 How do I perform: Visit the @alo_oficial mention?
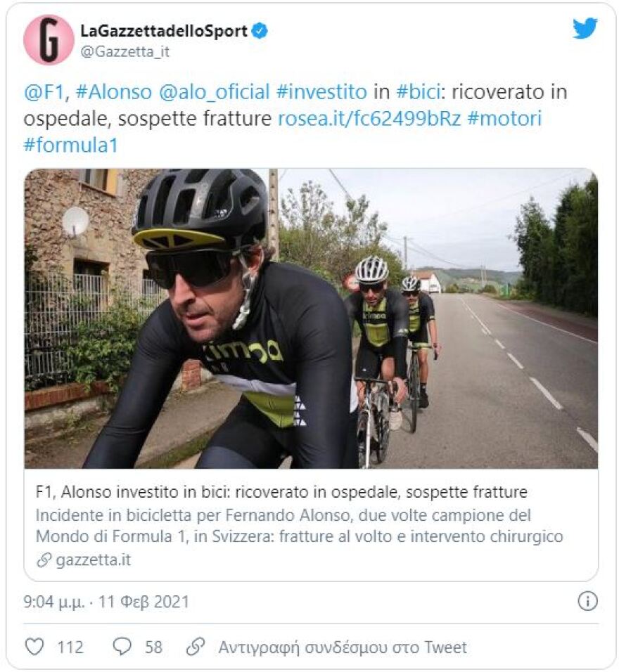pyautogui.click(x=215, y=92)
